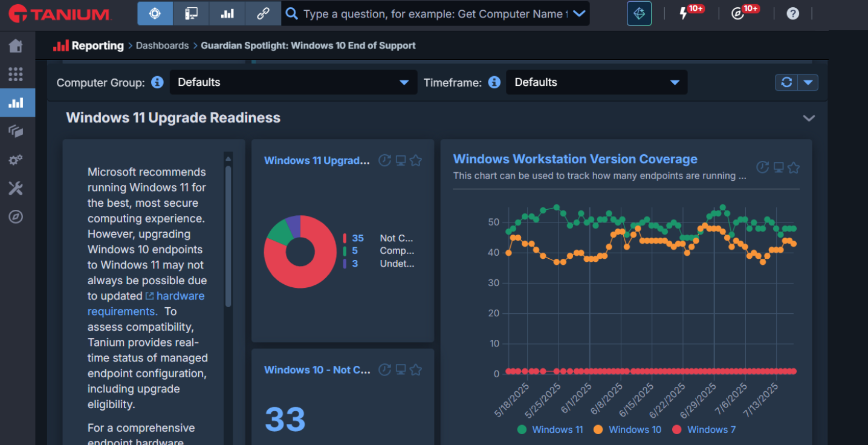Viewport: 868px width, 445px height.
Task: Select the Interact target icon in top bar
Action: tap(155, 13)
